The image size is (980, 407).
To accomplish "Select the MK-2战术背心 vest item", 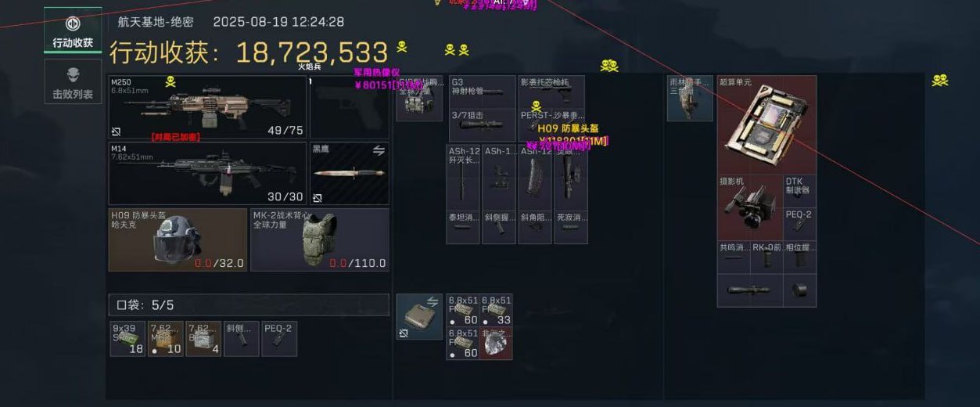I will pyautogui.click(x=319, y=240).
